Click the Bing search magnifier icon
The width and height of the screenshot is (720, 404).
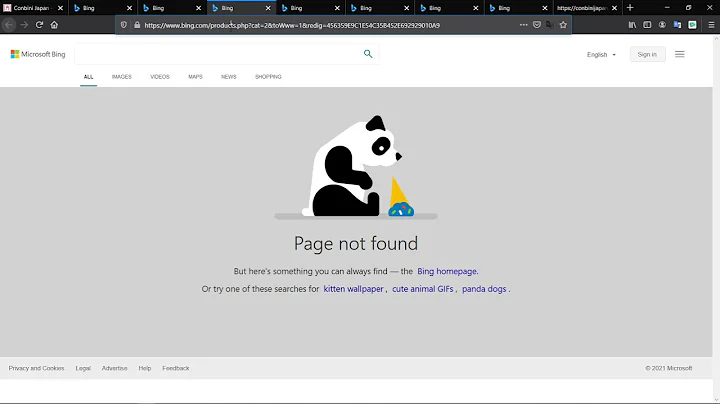(368, 54)
